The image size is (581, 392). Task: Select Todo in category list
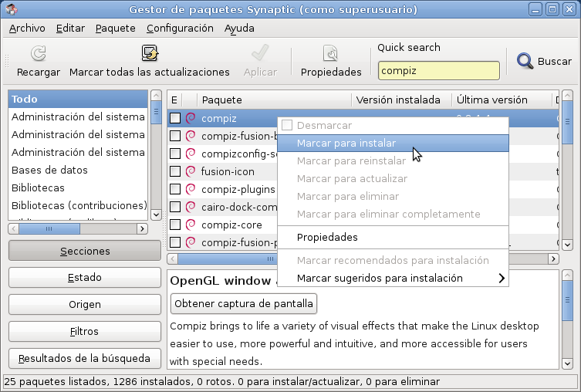click(78, 99)
